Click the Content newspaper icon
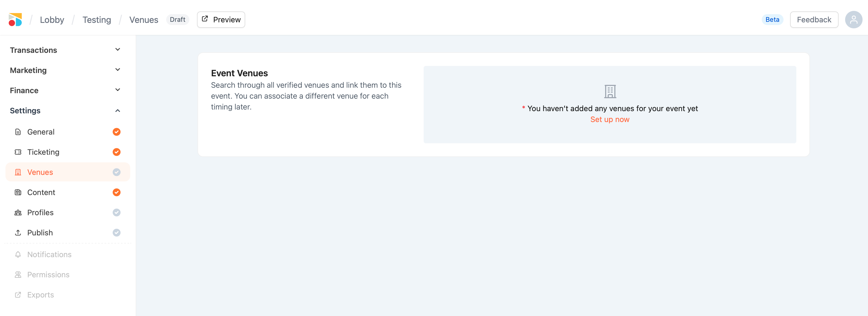Viewport: 868px width, 316px height. (18, 192)
